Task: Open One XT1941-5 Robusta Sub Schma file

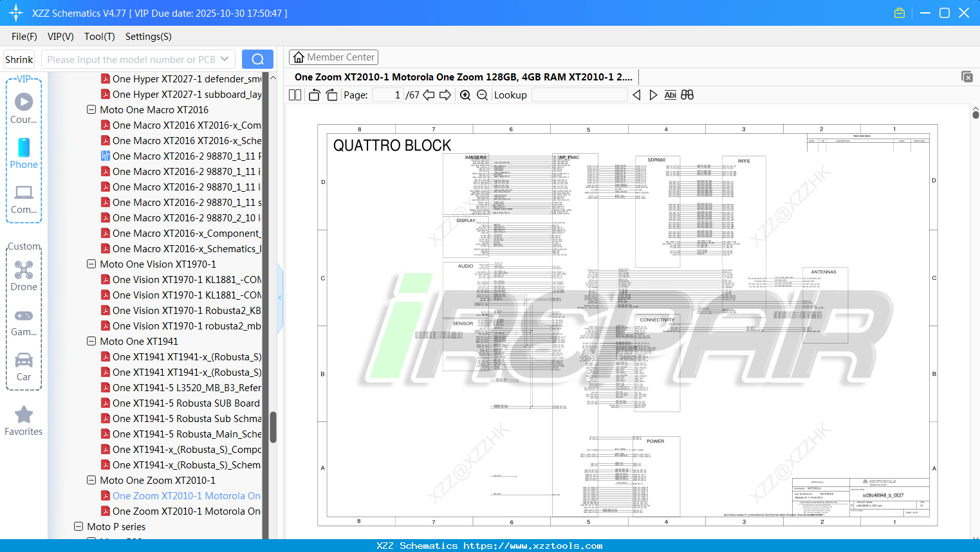Action: coord(187,419)
